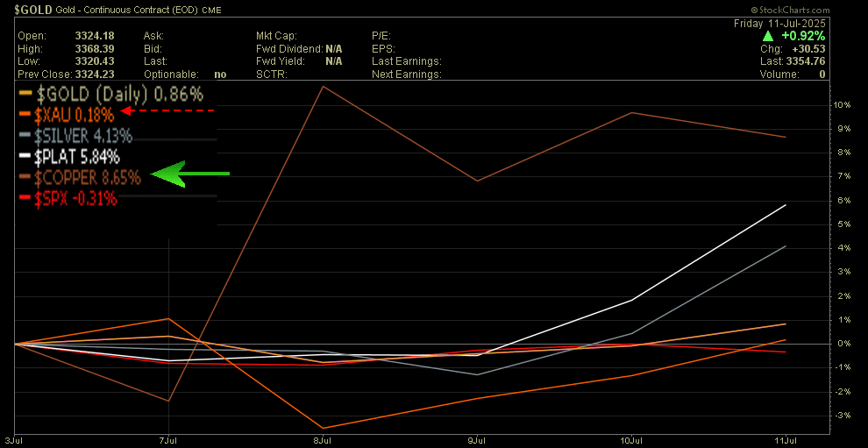Select the $GOLD (Daily) legend entry
Viewport: 868px width, 448px height.
pyautogui.click(x=118, y=93)
